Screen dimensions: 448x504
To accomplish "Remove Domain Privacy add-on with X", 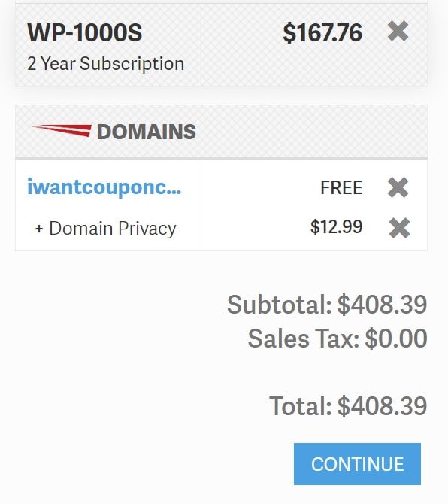I will 399,228.
